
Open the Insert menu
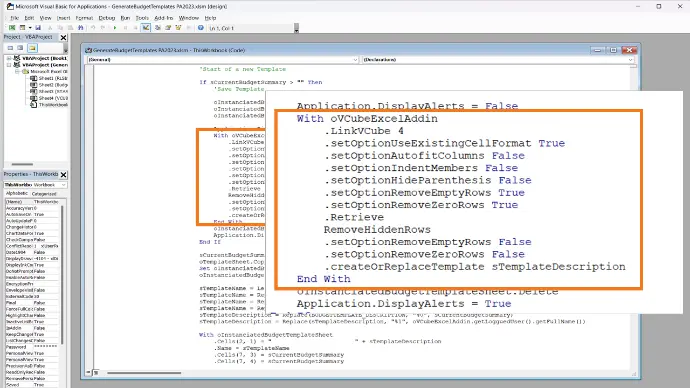pos(63,18)
